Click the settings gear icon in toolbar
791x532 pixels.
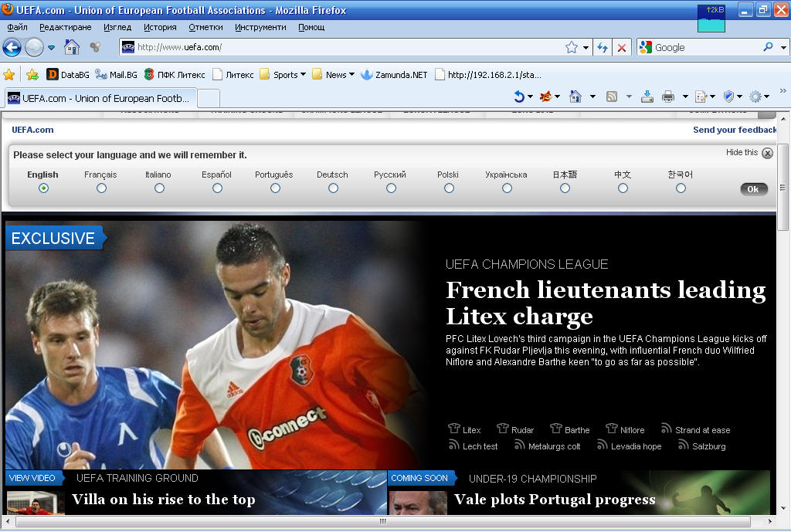click(755, 97)
